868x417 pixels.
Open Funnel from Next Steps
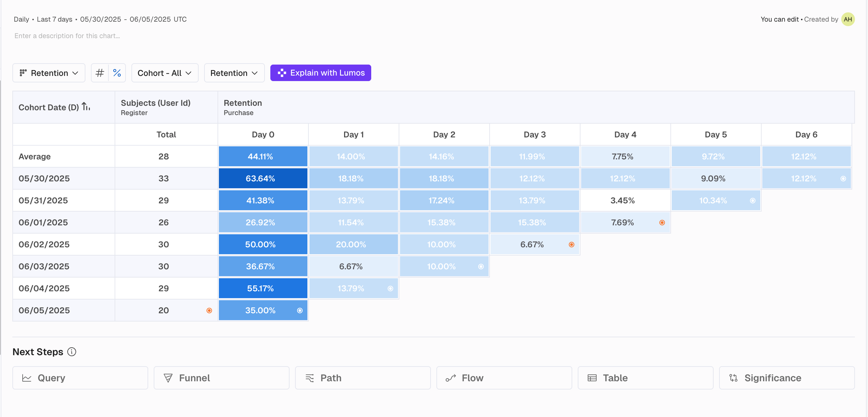(221, 378)
